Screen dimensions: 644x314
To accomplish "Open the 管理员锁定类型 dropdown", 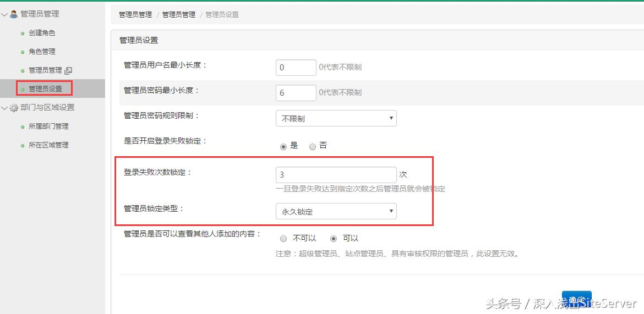I will [336, 211].
